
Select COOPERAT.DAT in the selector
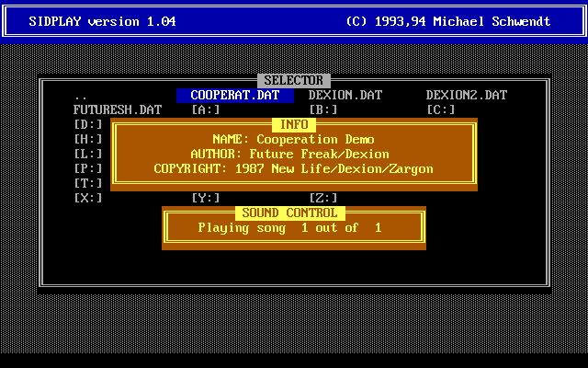tap(235, 96)
